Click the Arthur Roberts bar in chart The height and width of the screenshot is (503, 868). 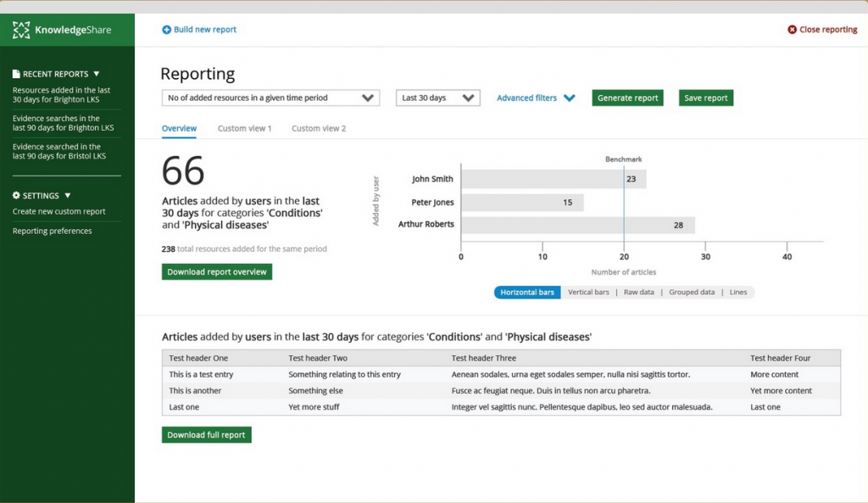click(577, 225)
